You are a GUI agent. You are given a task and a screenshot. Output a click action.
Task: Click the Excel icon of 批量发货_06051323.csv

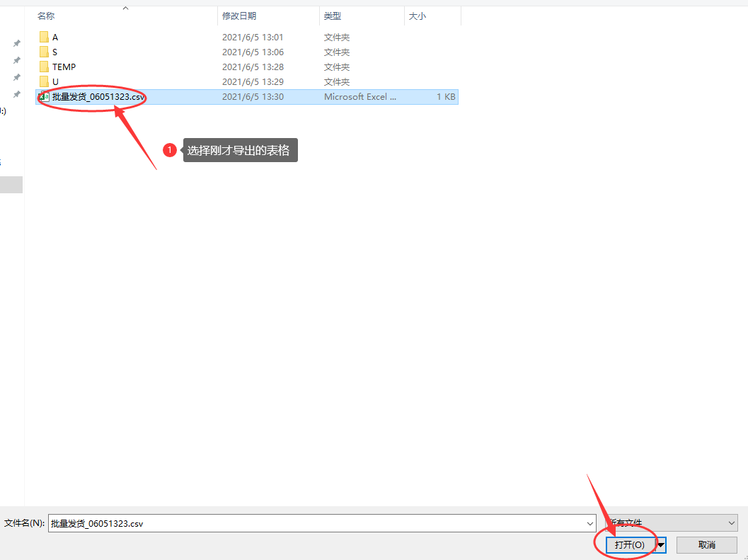tap(44, 97)
